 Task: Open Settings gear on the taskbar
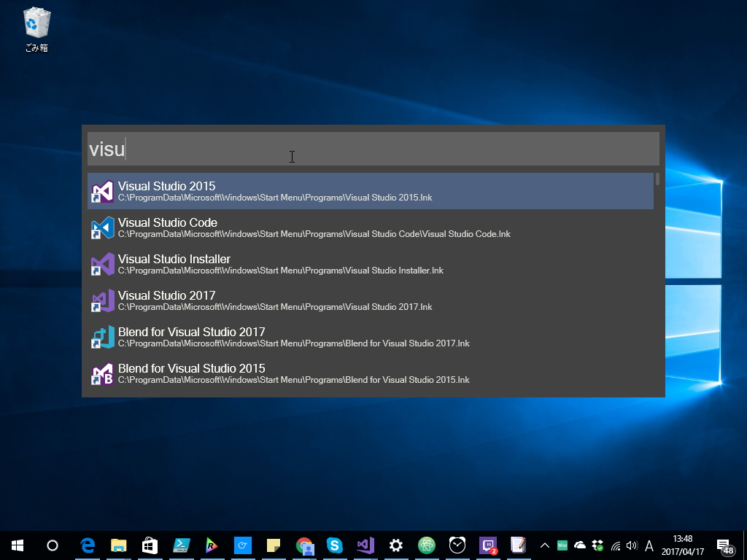[x=395, y=545]
